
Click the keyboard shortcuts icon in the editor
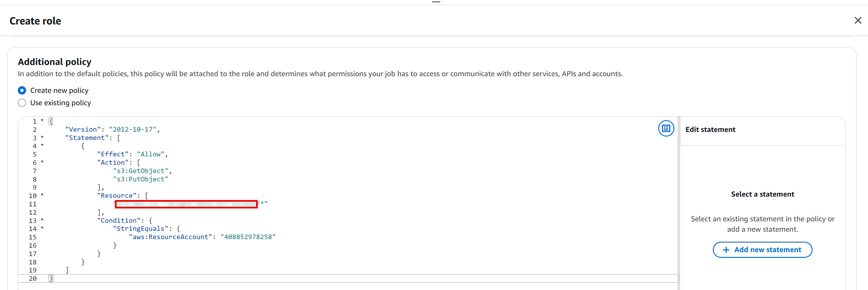point(666,128)
